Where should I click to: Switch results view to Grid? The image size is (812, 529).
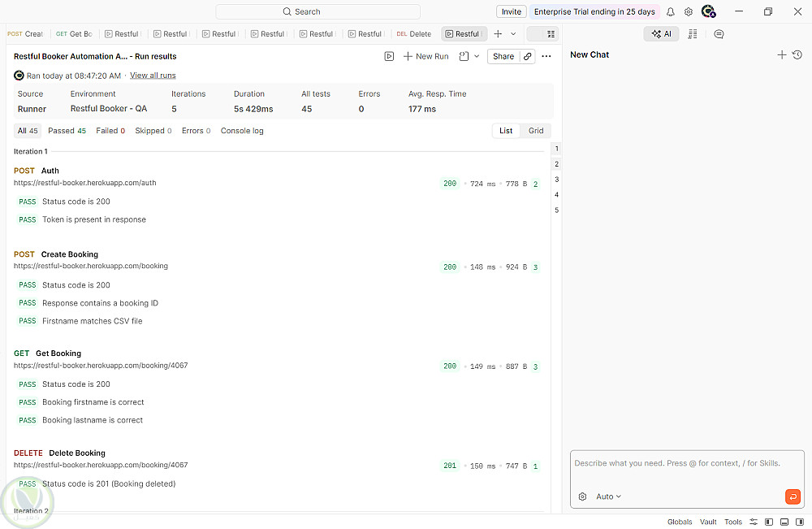pyautogui.click(x=536, y=131)
